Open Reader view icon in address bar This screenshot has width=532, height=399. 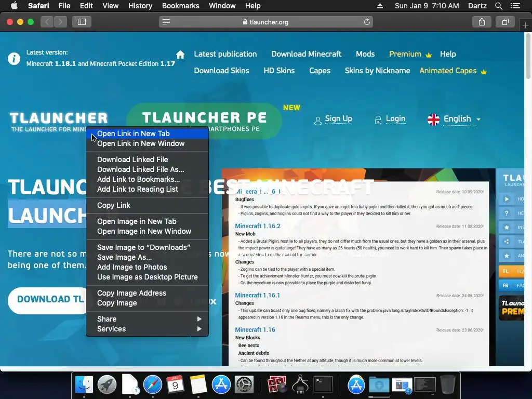[166, 22]
